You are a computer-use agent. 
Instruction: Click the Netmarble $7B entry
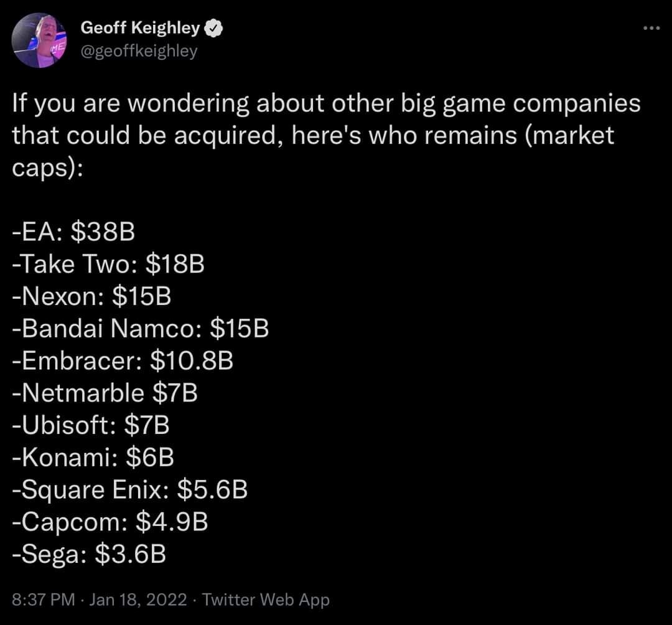pos(105,393)
